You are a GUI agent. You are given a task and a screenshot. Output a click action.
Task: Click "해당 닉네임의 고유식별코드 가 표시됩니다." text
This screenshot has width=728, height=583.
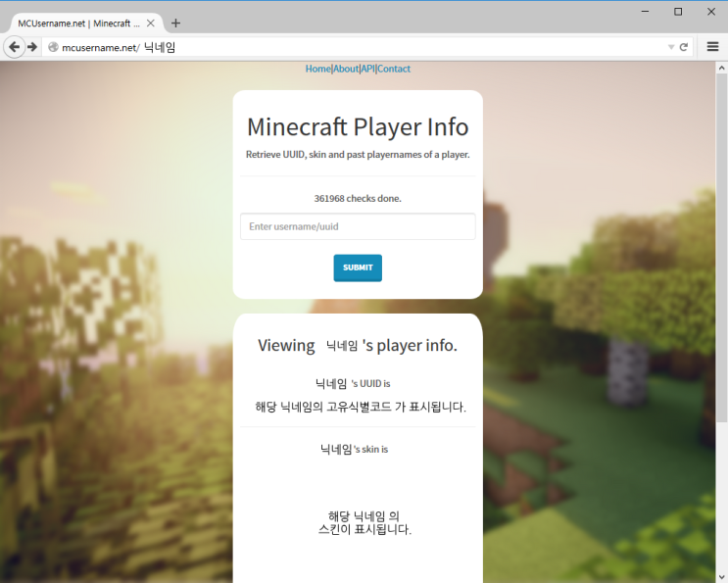click(361, 407)
